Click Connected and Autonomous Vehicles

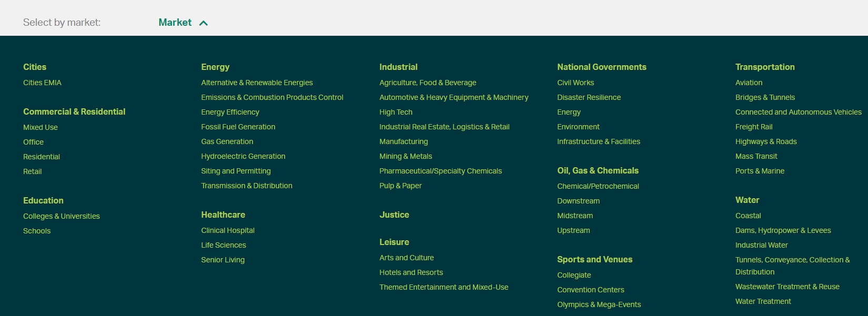(x=798, y=112)
